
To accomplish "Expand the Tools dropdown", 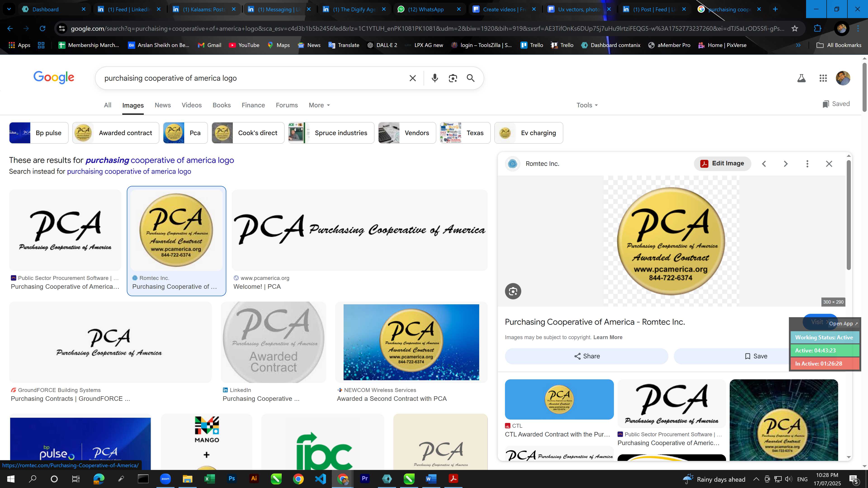I will coord(587,105).
